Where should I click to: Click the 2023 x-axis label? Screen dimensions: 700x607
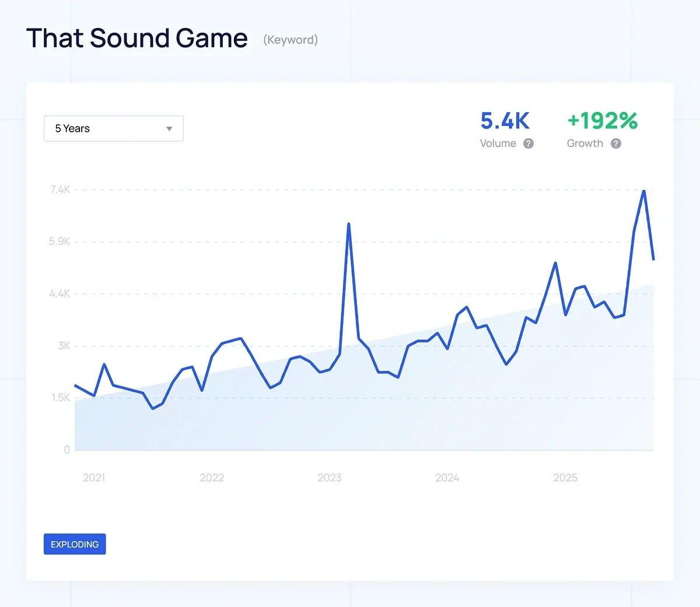coord(330,478)
